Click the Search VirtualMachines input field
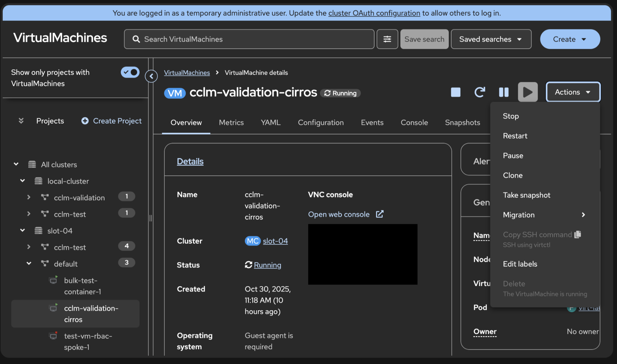Viewport: 617px width, 364px height. (249, 39)
